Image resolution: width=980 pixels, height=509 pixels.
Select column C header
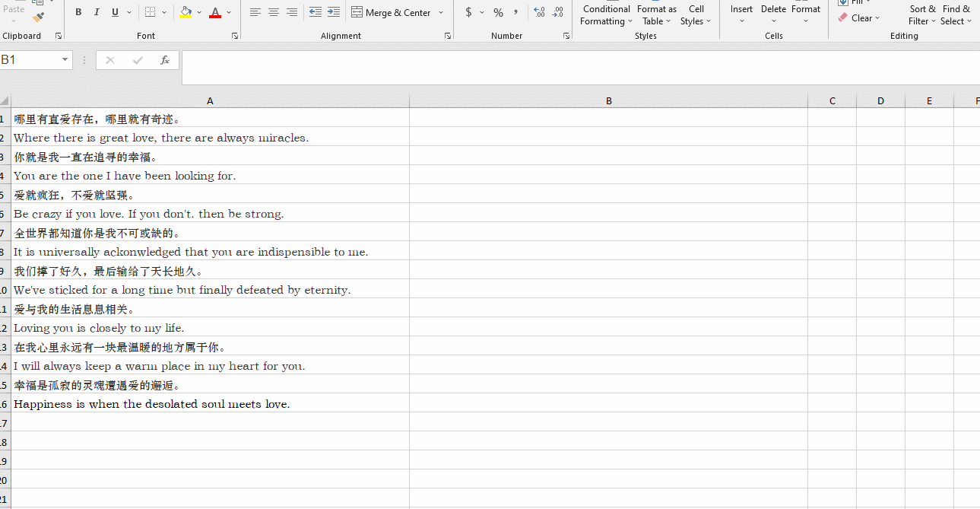point(832,100)
